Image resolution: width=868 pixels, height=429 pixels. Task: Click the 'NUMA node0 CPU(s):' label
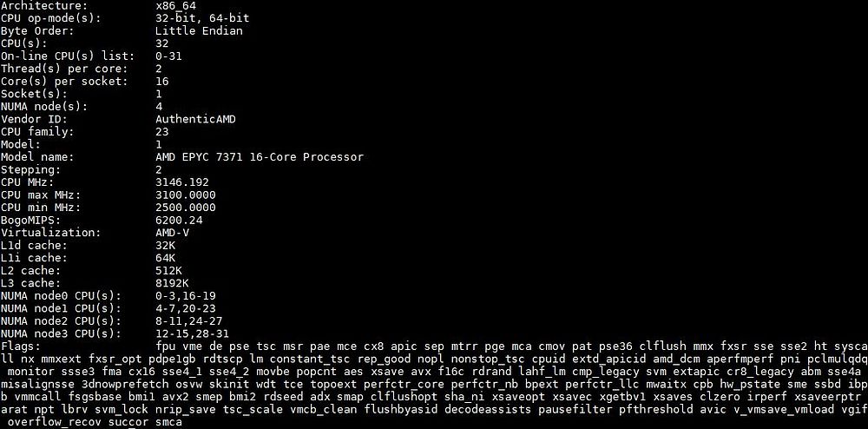(x=61, y=296)
